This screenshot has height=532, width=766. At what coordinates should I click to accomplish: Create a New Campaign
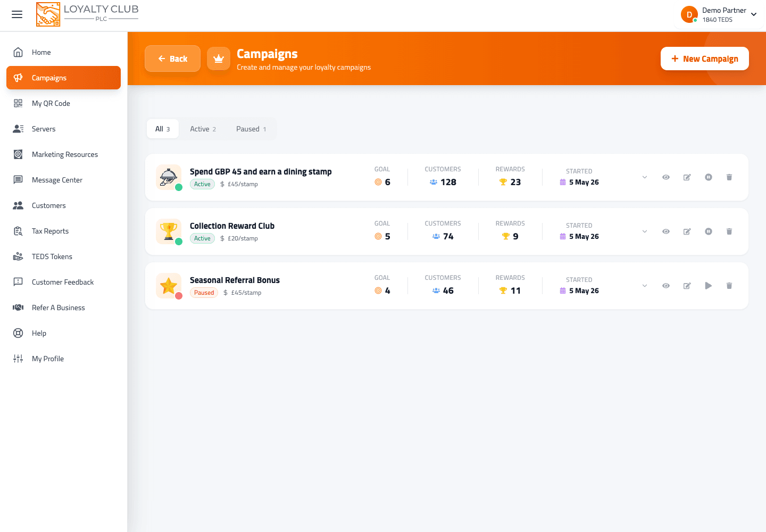click(704, 59)
